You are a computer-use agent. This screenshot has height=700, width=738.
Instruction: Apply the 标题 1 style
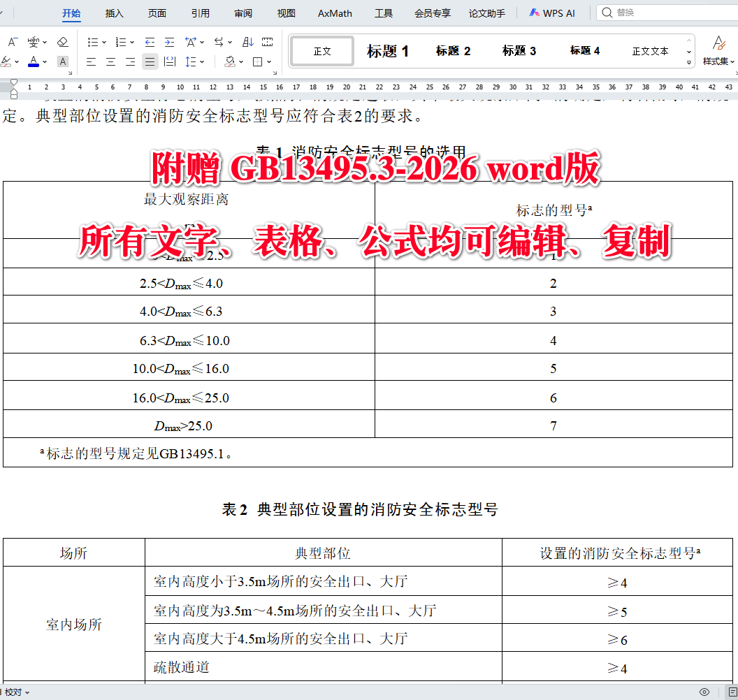(387, 50)
